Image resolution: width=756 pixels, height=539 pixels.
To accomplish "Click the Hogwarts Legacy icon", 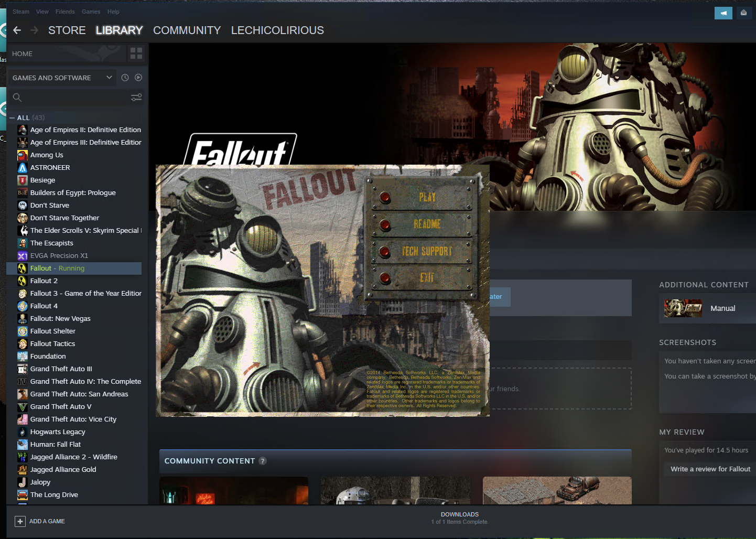I will coord(23,432).
